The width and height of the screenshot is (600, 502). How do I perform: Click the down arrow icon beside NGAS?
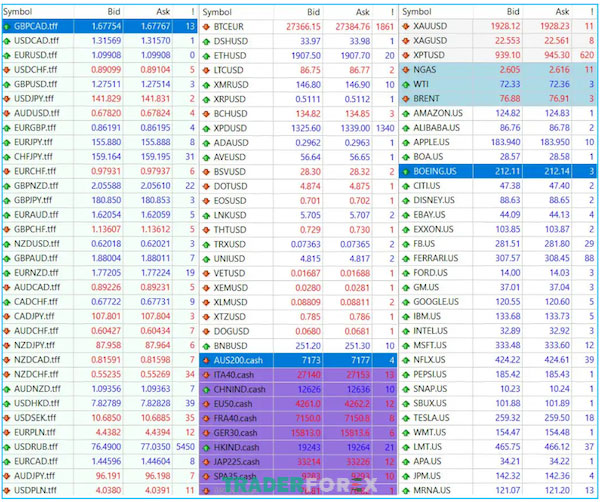click(x=406, y=70)
